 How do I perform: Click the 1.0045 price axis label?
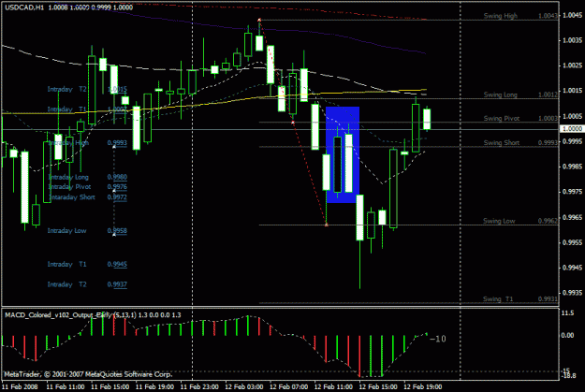point(572,15)
